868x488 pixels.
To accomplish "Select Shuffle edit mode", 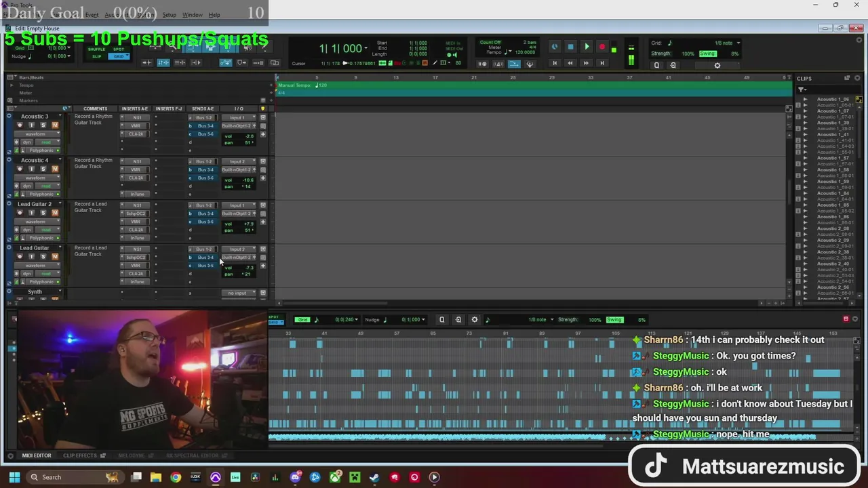I will tap(97, 49).
